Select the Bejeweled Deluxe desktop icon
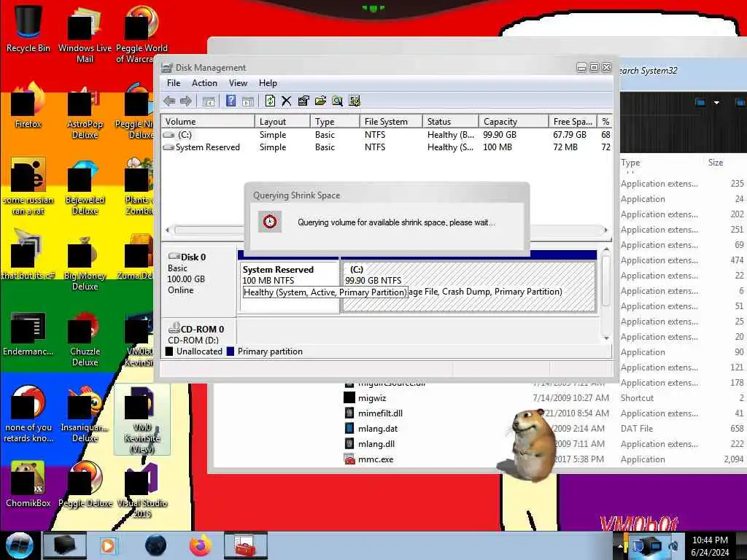The height and width of the screenshot is (560, 747). tap(85, 187)
